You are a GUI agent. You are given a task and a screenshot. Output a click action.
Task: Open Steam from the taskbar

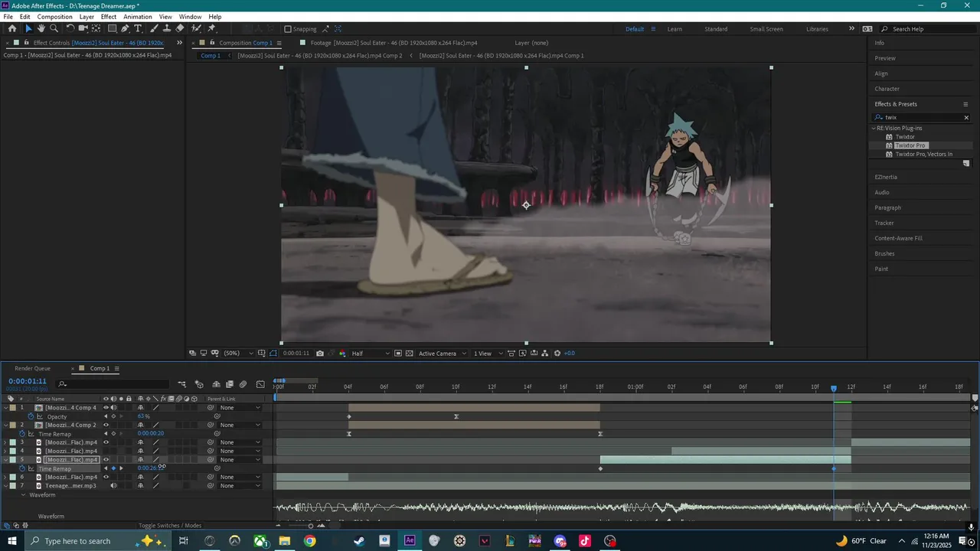(359, 541)
